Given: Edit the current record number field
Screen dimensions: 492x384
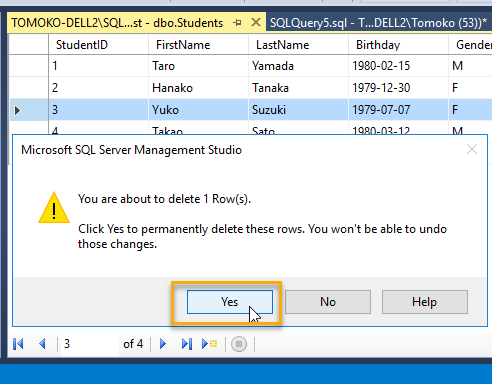Looking at the screenshot, I should click(x=90, y=344).
